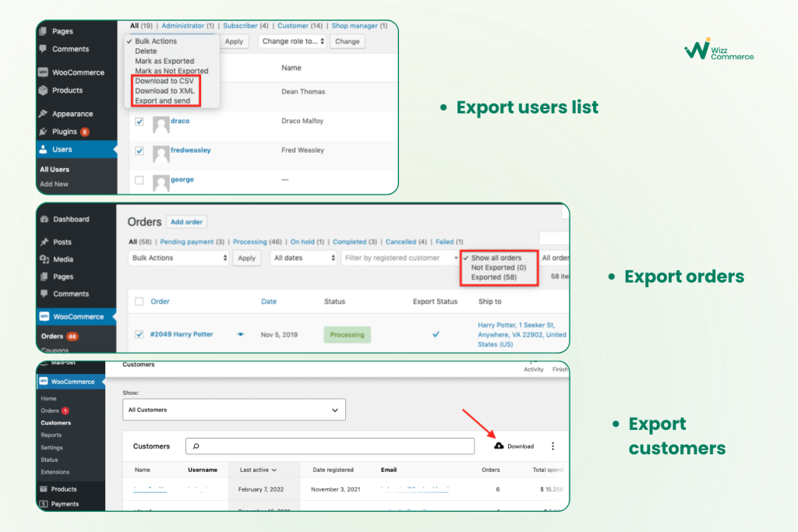Viewport: 798px width, 532px height.
Task: Open the All dates dropdown
Action: [303, 258]
